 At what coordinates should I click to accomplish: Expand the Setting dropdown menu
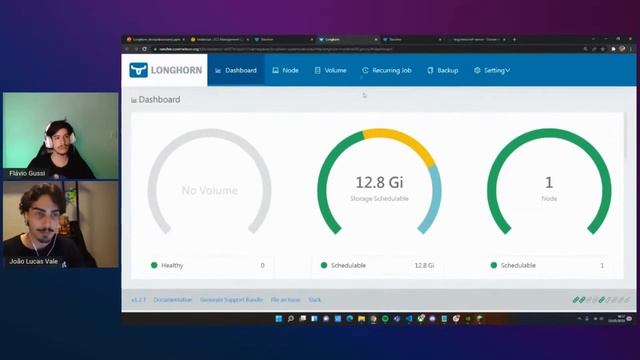point(492,70)
